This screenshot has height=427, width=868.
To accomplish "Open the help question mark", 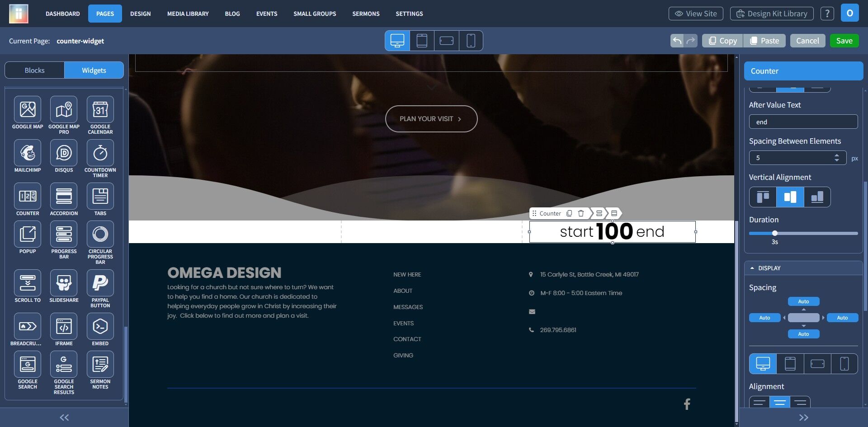I will tap(827, 14).
